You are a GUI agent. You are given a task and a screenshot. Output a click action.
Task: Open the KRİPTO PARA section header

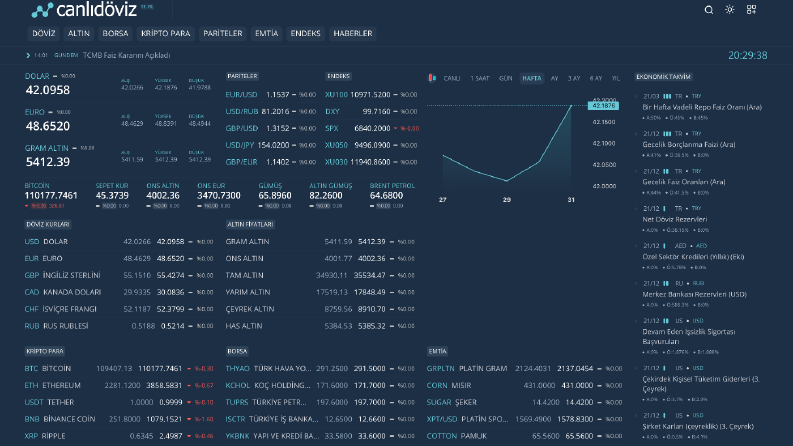coord(45,351)
